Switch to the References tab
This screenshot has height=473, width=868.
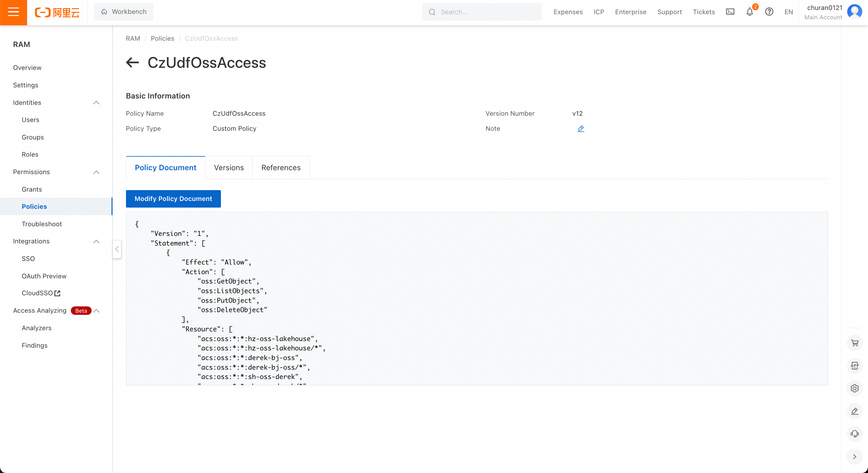click(281, 168)
